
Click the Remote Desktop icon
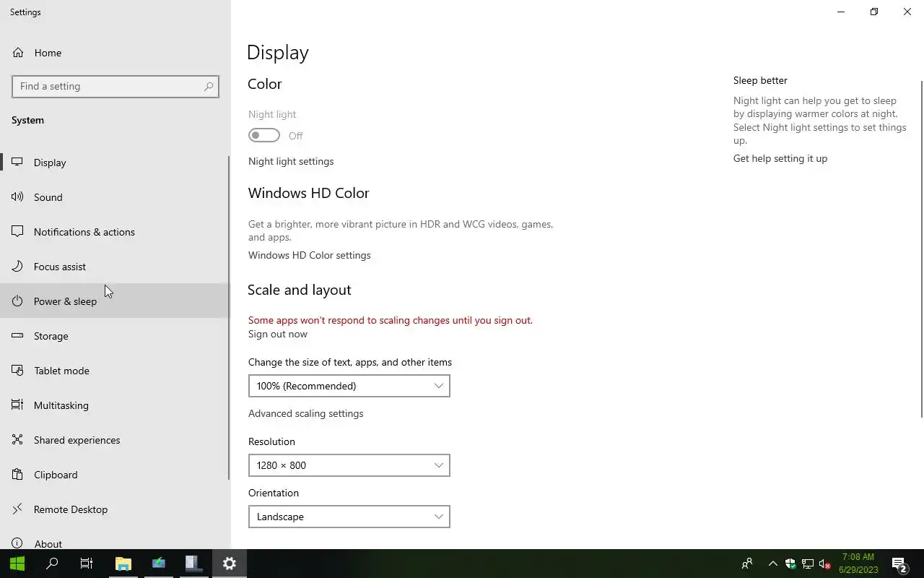(x=17, y=509)
